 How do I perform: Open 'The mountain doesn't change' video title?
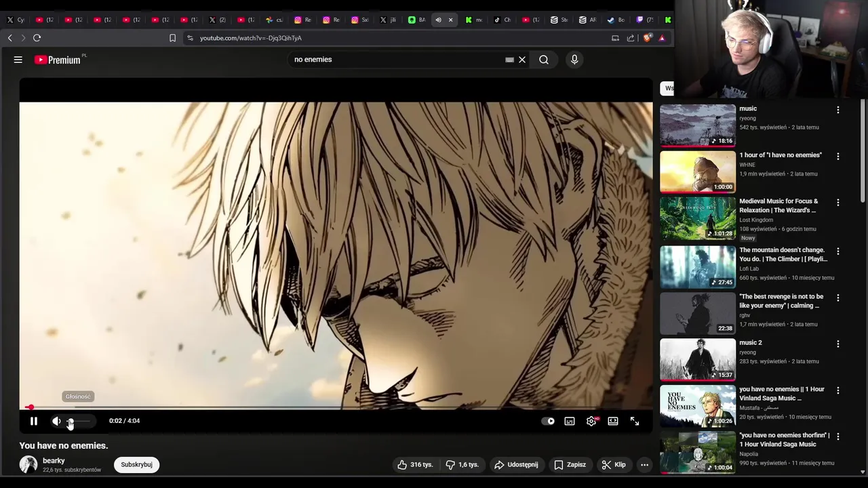[x=783, y=254]
